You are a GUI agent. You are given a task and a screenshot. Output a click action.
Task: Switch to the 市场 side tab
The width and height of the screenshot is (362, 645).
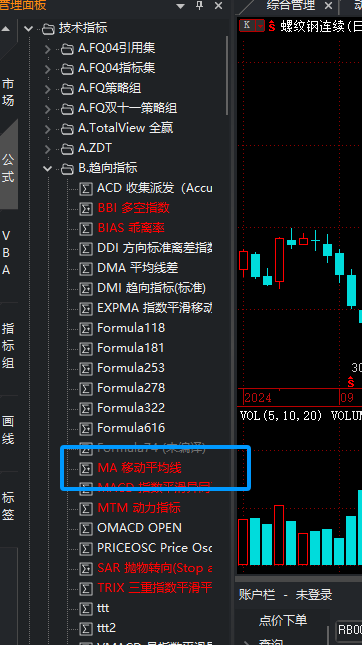(x=8, y=92)
